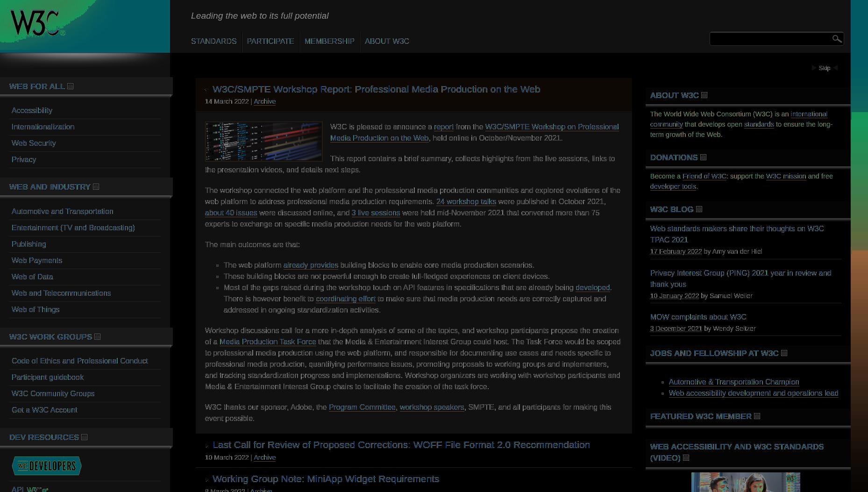The height and width of the screenshot is (492, 868).
Task: Open the Privacy link
Action: point(24,159)
